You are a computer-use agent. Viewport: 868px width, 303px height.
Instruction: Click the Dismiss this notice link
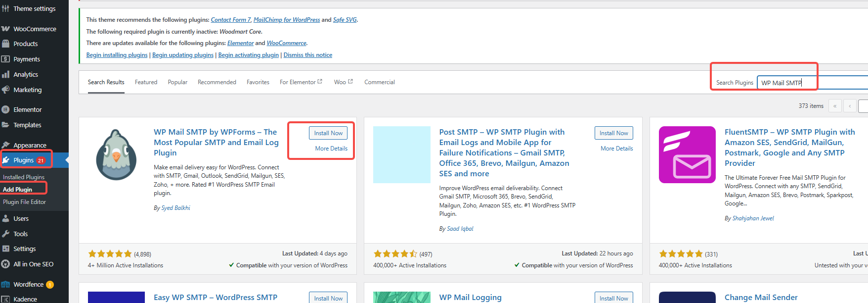pos(307,55)
